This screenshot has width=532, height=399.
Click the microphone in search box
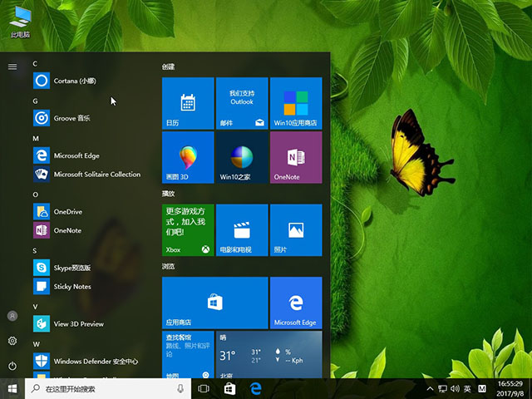pos(180,389)
